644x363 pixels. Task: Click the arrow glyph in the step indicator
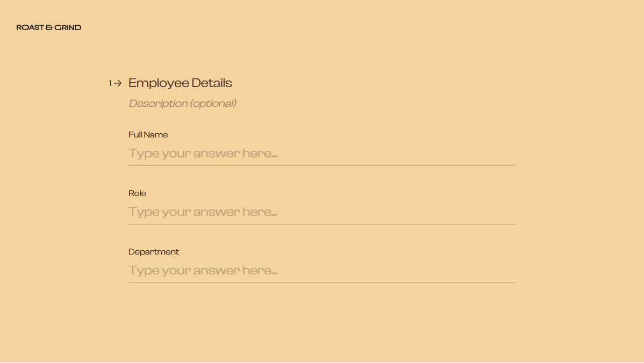coord(118,83)
